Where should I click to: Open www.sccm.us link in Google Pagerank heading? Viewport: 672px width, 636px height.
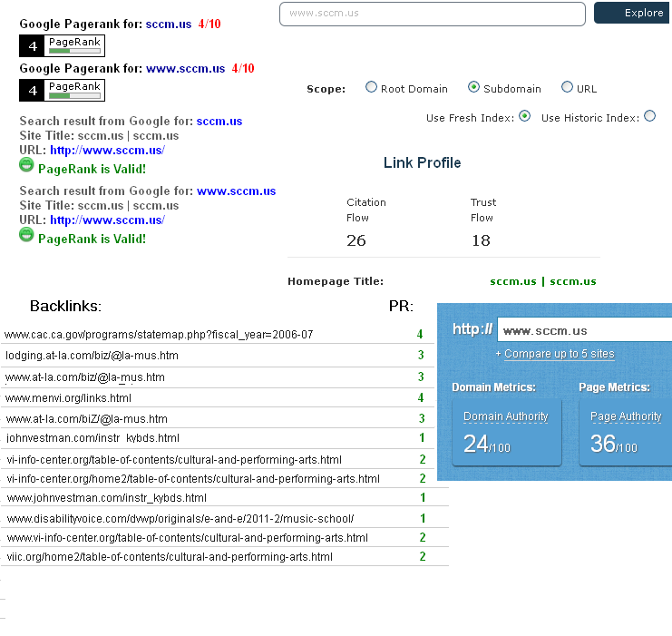(185, 69)
